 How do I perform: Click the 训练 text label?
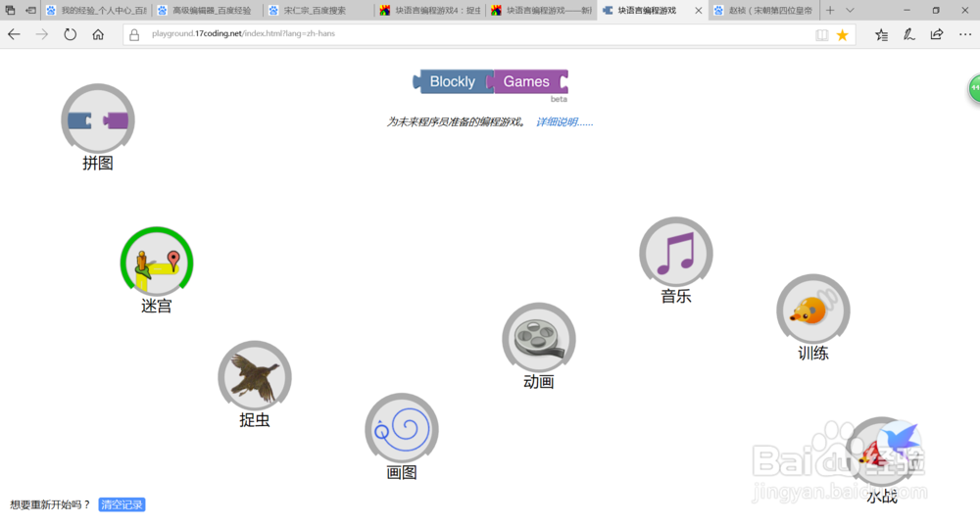[x=813, y=354]
